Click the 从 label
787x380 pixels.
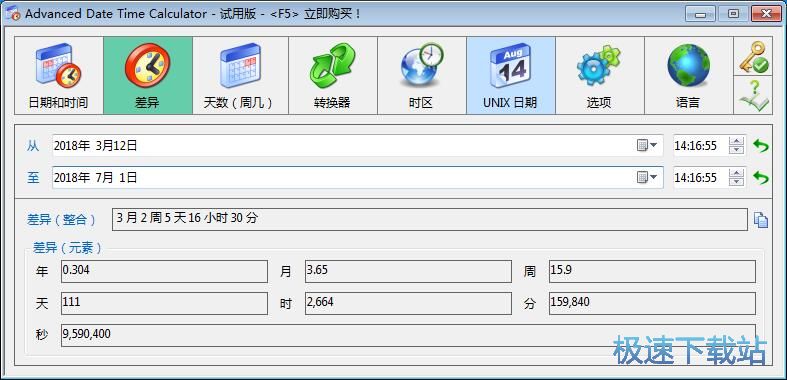click(x=33, y=146)
